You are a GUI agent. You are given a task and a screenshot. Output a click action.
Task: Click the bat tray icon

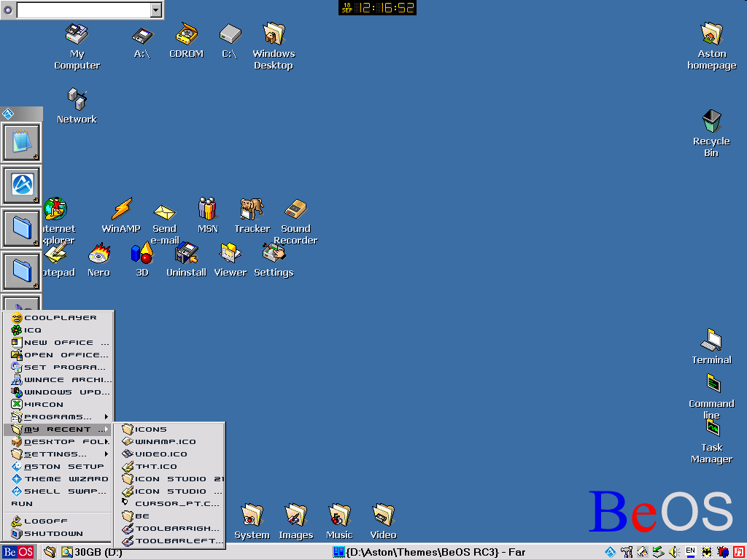(x=706, y=553)
